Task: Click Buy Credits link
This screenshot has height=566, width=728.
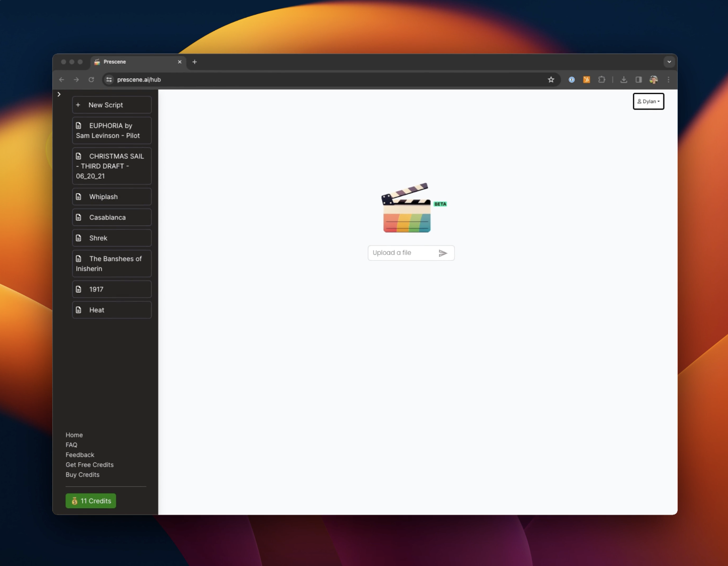Action: pyautogui.click(x=83, y=475)
